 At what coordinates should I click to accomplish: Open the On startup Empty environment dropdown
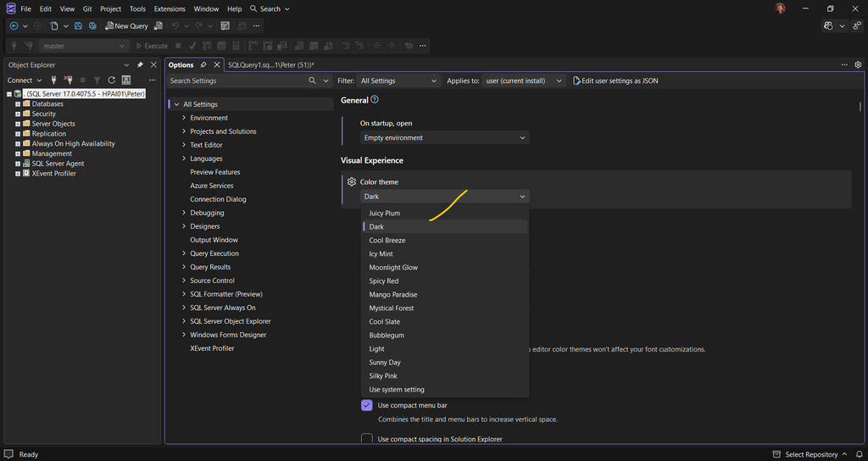tap(444, 138)
